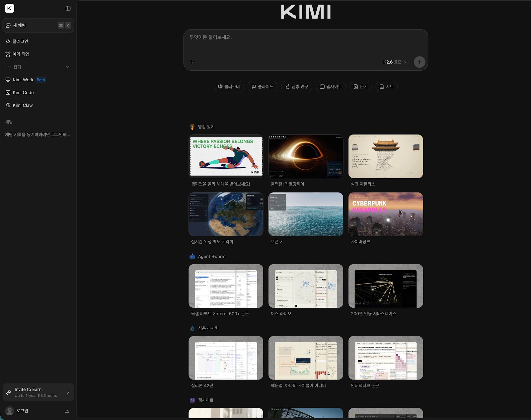Select the 문서 mode chip

[x=360, y=87]
